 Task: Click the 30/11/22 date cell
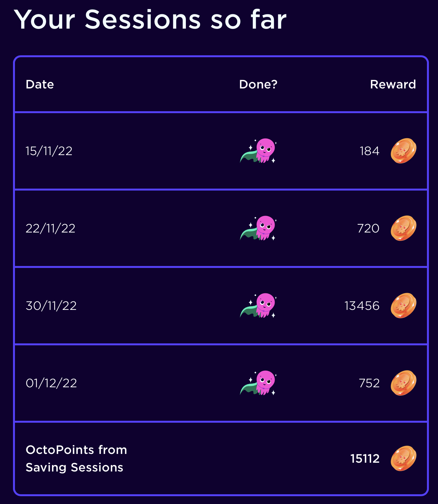(51, 306)
